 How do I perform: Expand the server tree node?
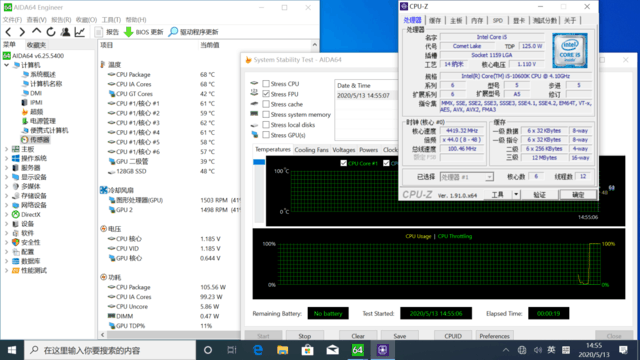(7, 168)
